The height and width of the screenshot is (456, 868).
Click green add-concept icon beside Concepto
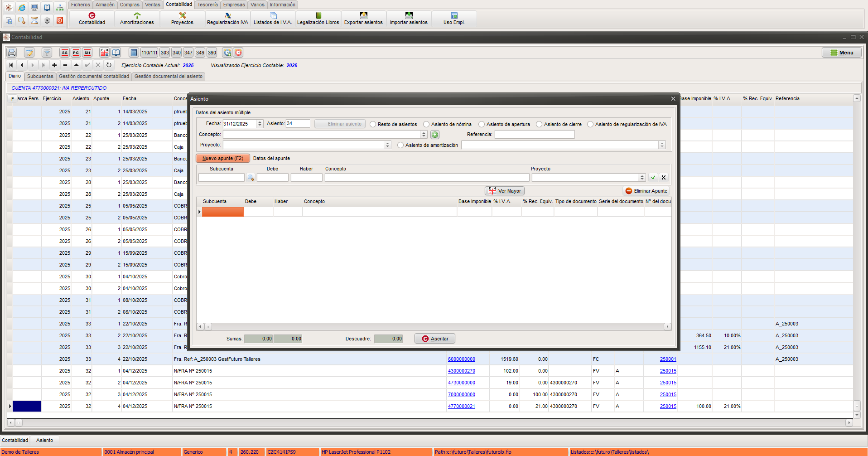point(435,135)
